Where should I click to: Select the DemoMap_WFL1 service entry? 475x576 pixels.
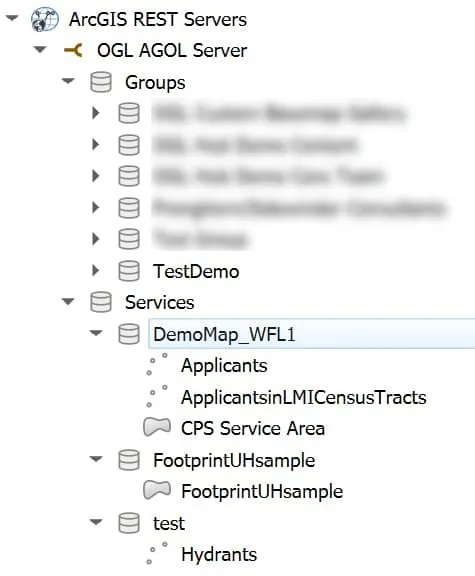(312, 334)
